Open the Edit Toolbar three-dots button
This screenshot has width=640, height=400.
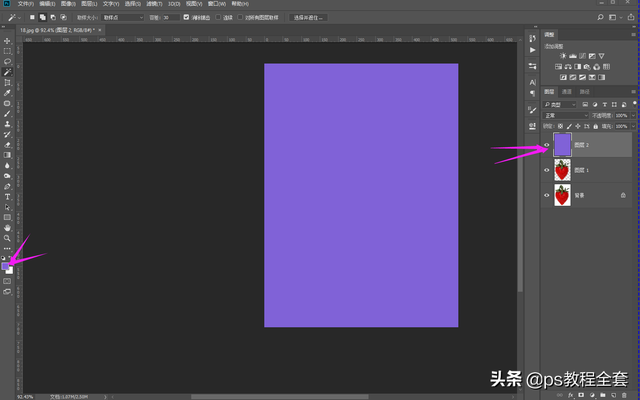(x=7, y=248)
